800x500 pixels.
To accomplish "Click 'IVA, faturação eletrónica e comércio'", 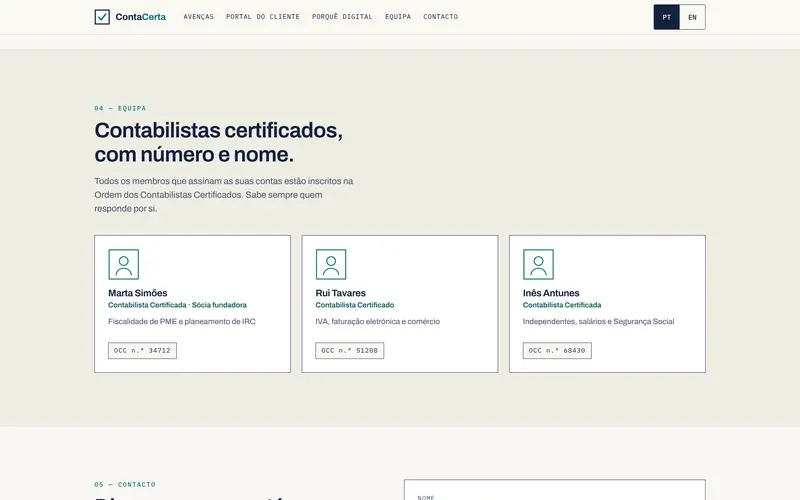I will pyautogui.click(x=378, y=321).
